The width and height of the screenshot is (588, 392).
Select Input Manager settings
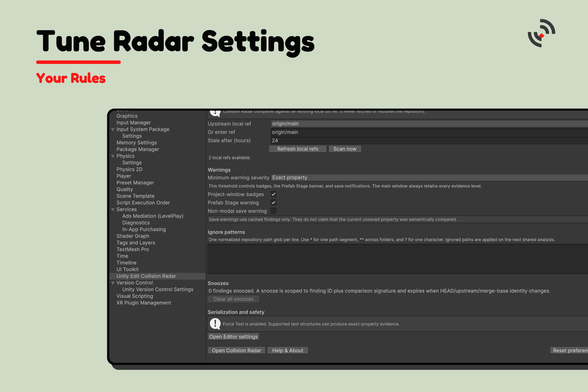133,122
